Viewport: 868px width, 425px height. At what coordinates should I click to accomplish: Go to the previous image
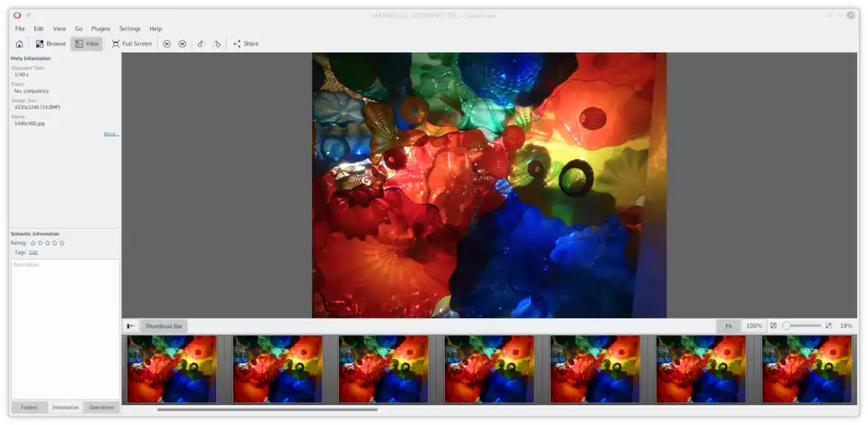pyautogui.click(x=167, y=43)
